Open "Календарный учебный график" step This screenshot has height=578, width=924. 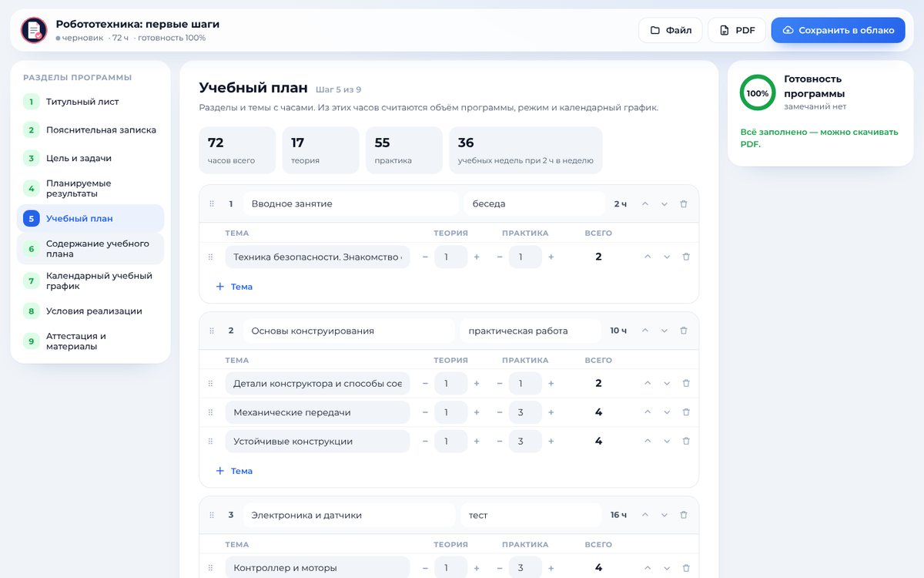pyautogui.click(x=90, y=281)
